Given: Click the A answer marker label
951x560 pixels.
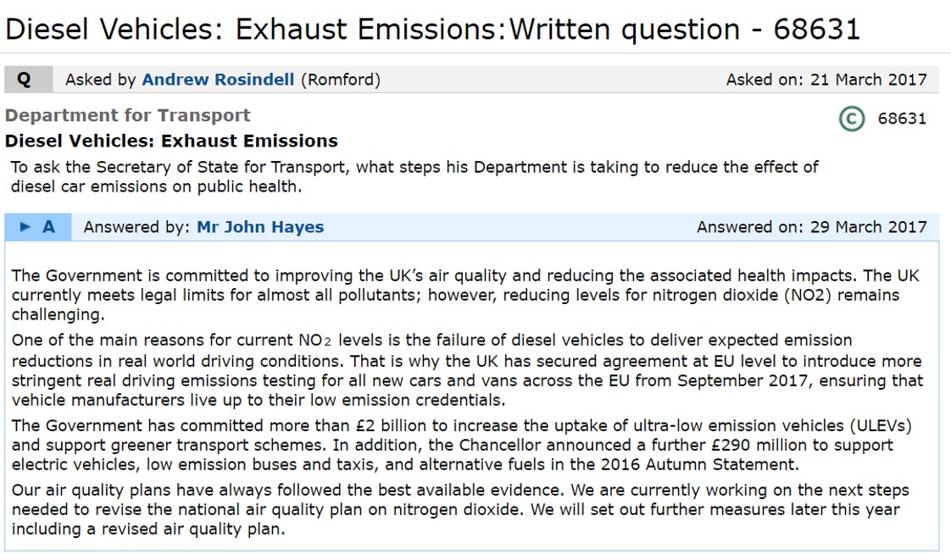Looking at the screenshot, I should 48,227.
